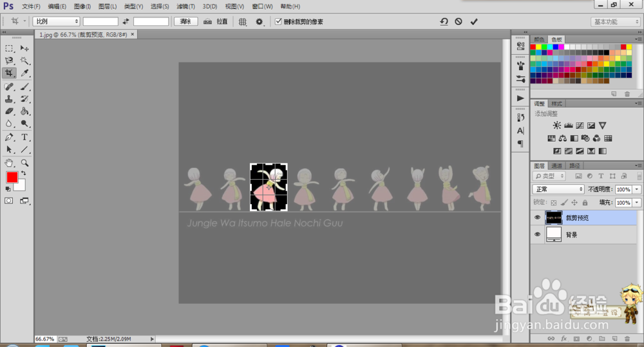Switch to the 样式 tab
644x347 pixels.
point(556,104)
